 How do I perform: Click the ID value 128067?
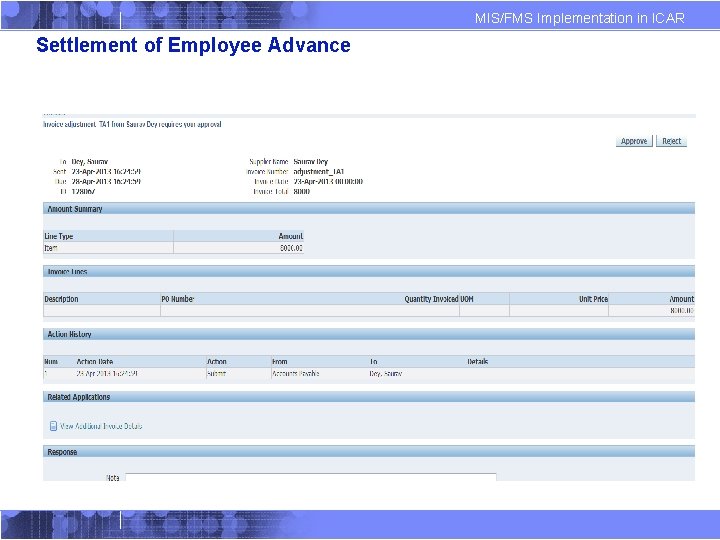(83, 191)
